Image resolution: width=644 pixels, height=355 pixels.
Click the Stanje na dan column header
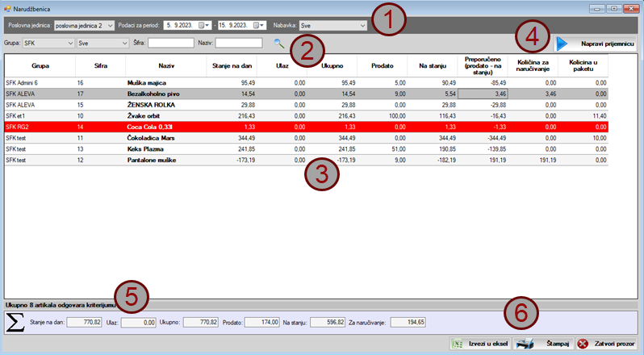(232, 65)
